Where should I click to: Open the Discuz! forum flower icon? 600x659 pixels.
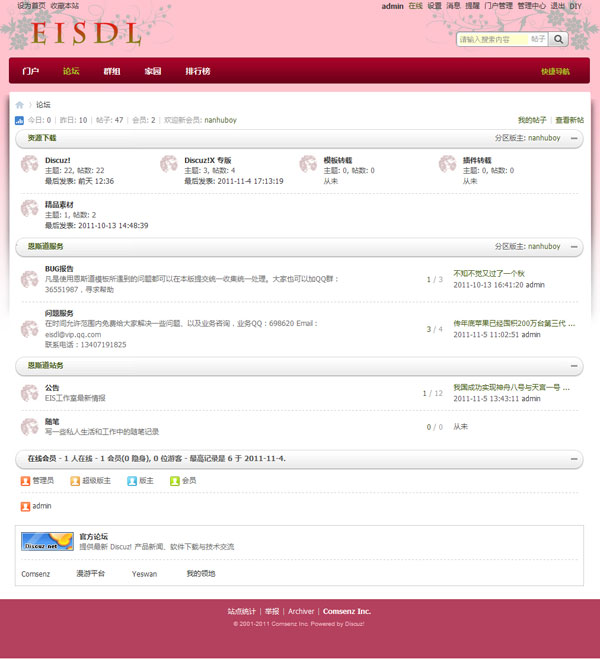coord(29,164)
